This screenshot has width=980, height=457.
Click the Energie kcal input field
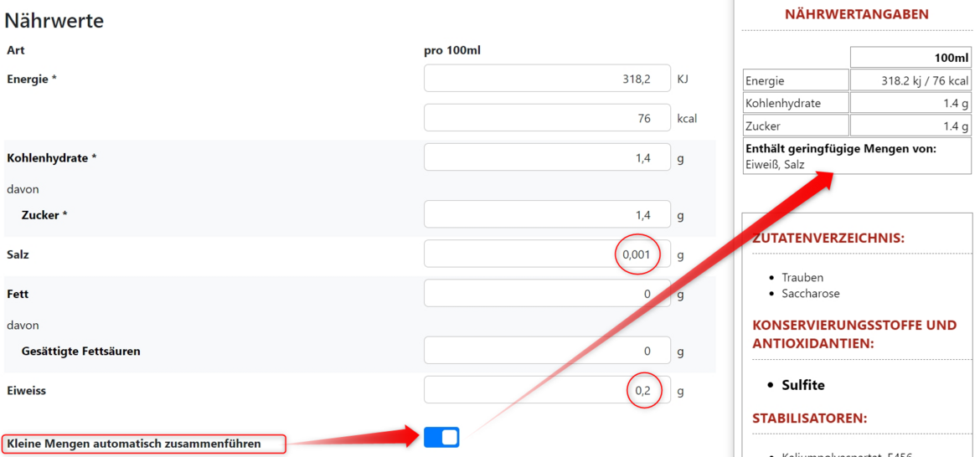pos(547,118)
